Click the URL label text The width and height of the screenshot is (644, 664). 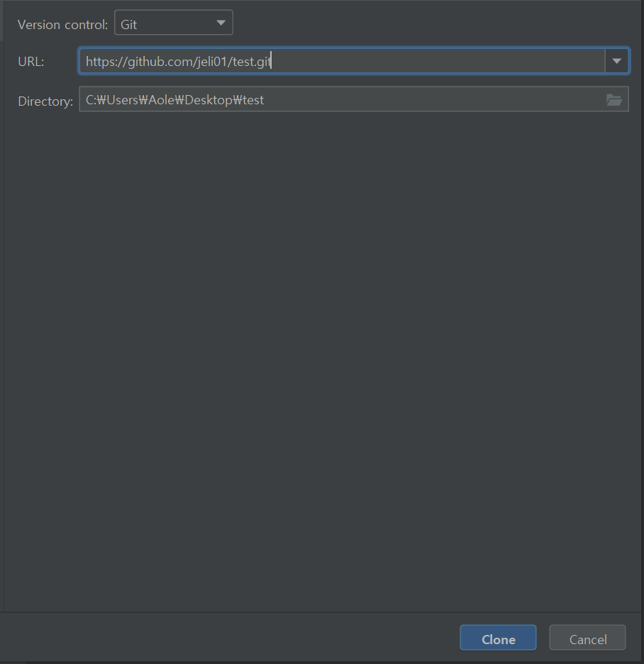pyautogui.click(x=30, y=62)
